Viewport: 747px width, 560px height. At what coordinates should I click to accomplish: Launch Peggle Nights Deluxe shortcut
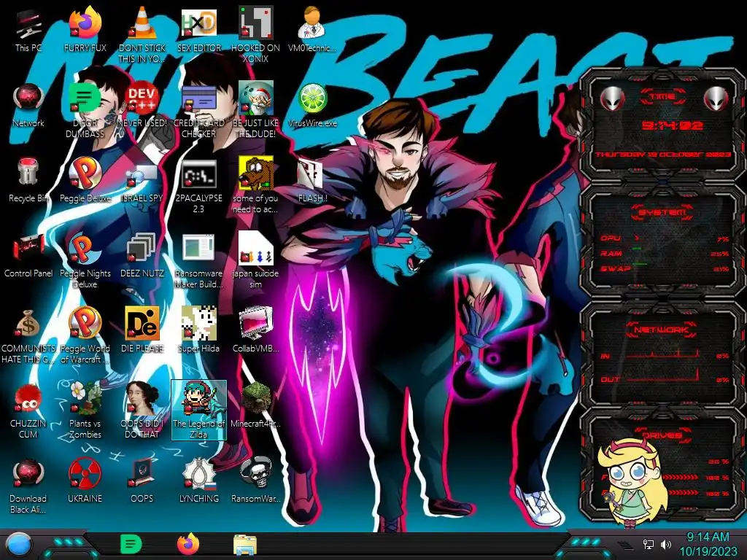click(x=85, y=260)
